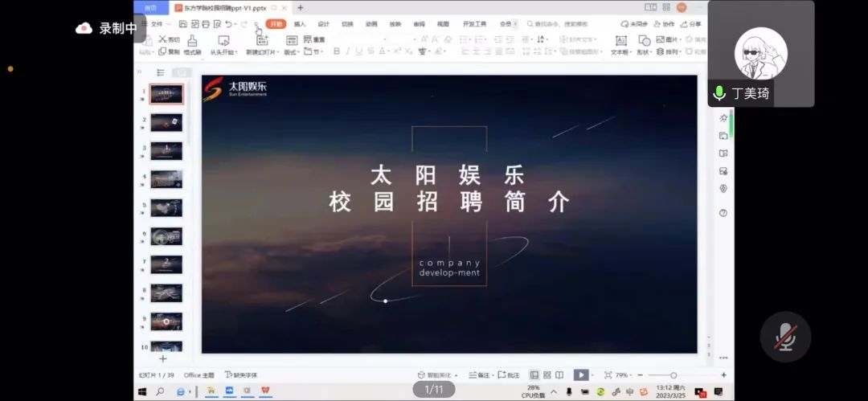Toggle Underline formatting
The width and height of the screenshot is (868, 401).
point(358,51)
